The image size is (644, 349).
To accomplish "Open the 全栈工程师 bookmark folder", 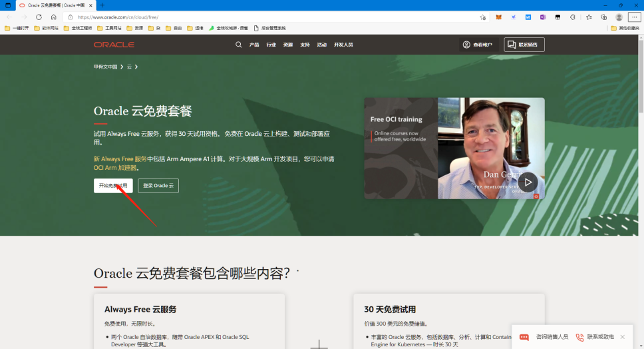I will click(x=78, y=28).
